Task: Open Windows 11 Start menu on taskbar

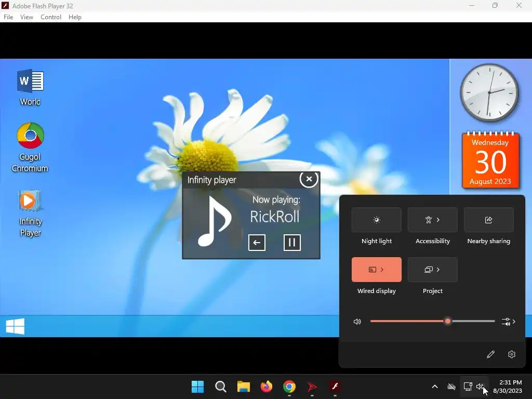Action: 198,387
